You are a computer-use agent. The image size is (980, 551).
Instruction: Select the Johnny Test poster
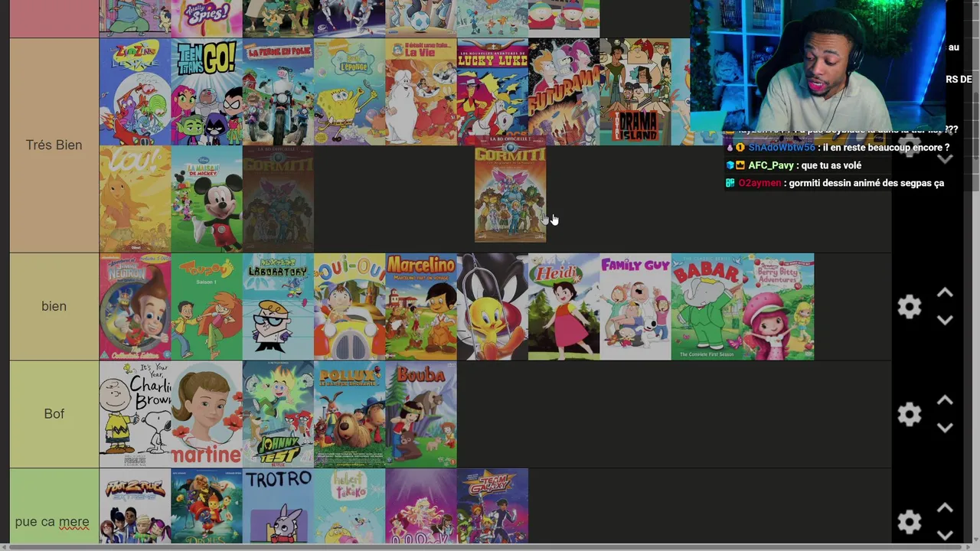278,414
